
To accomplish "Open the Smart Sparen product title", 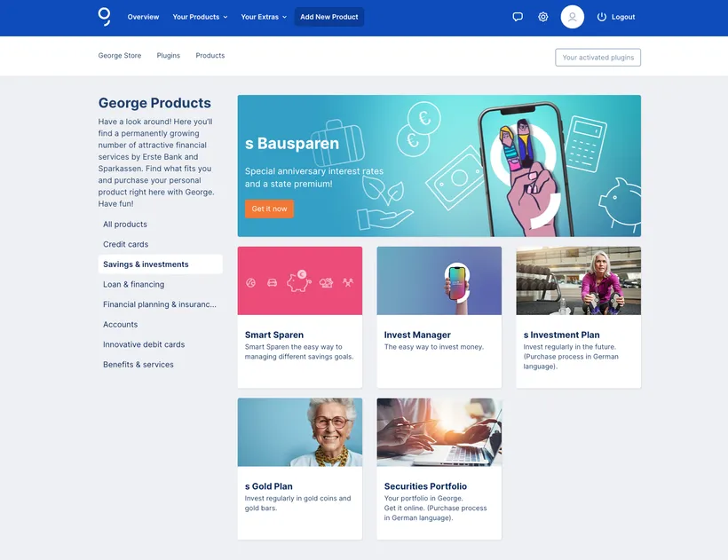I will click(x=274, y=335).
